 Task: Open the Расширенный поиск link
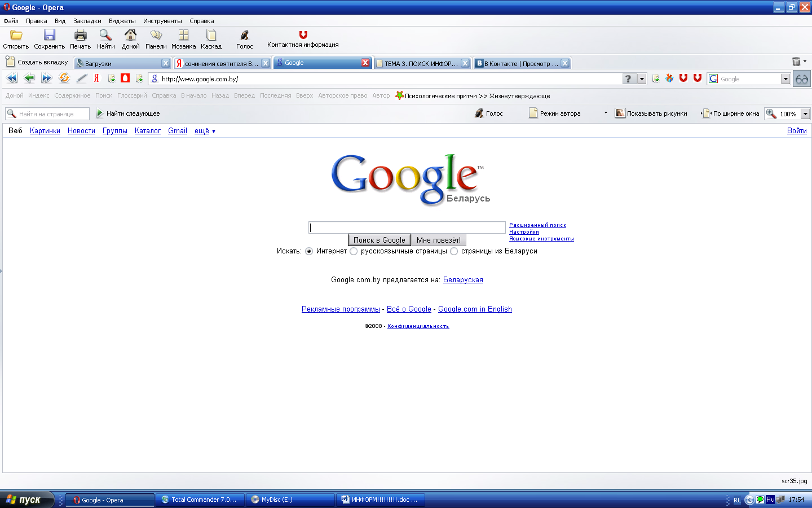point(537,225)
